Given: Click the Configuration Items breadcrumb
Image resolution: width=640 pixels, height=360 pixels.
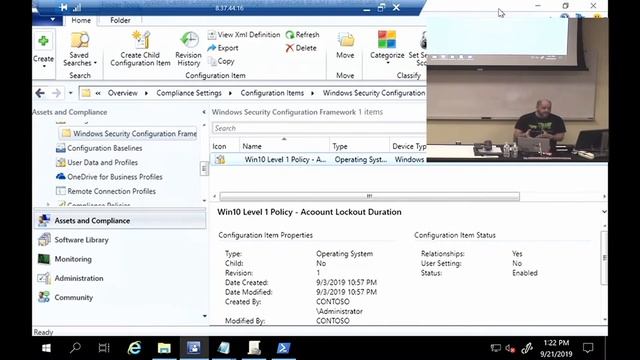Looking at the screenshot, I should point(272,93).
